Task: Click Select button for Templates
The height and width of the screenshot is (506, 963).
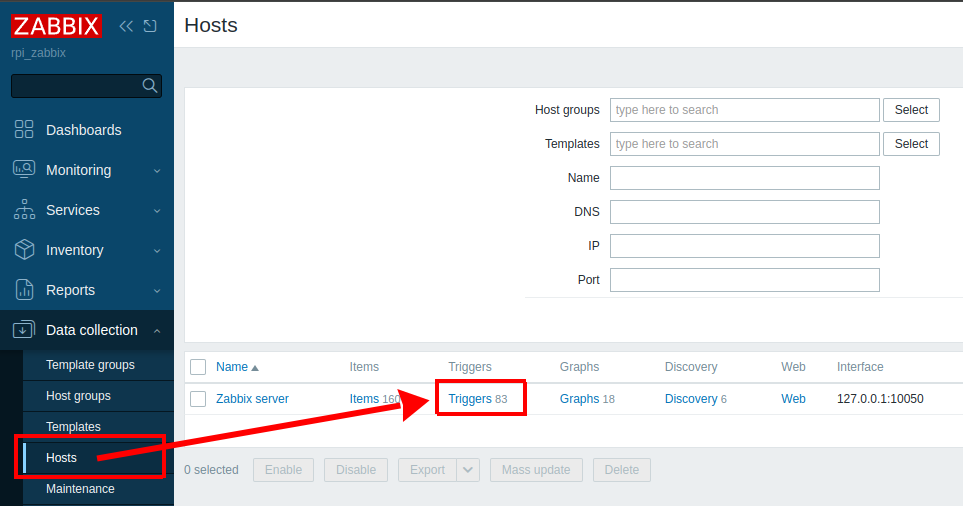Action: point(911,144)
